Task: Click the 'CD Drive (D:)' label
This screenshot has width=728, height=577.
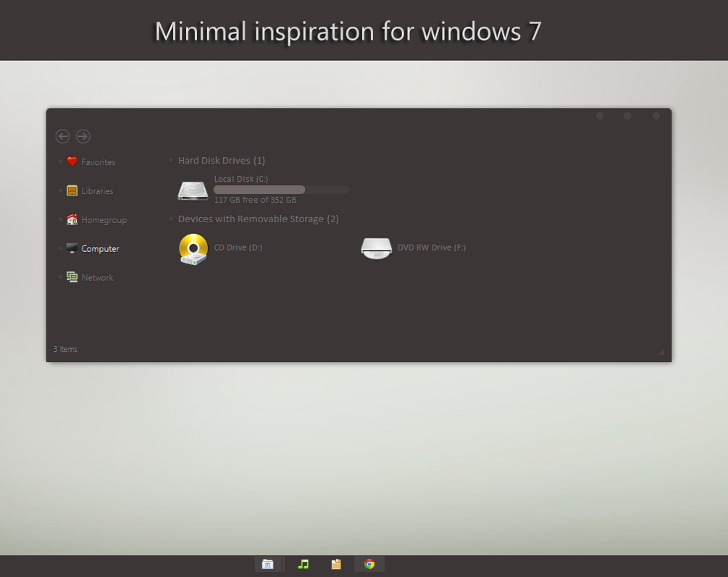Action: point(238,248)
